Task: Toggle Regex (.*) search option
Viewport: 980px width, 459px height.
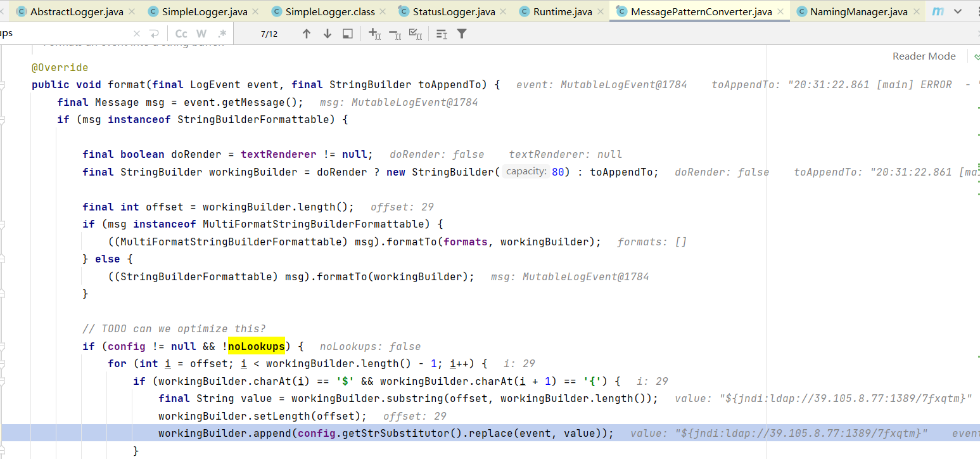Action: [222, 34]
